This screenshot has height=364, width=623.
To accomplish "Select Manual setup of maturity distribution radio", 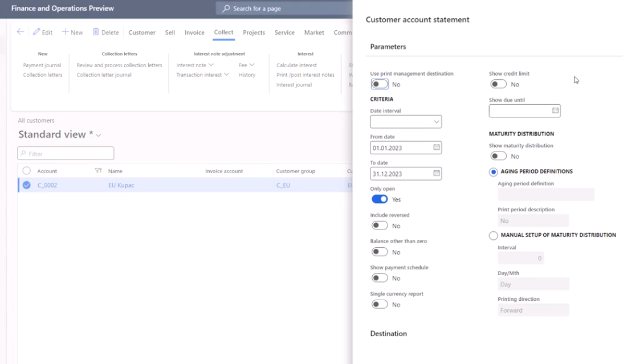I will tap(494, 235).
